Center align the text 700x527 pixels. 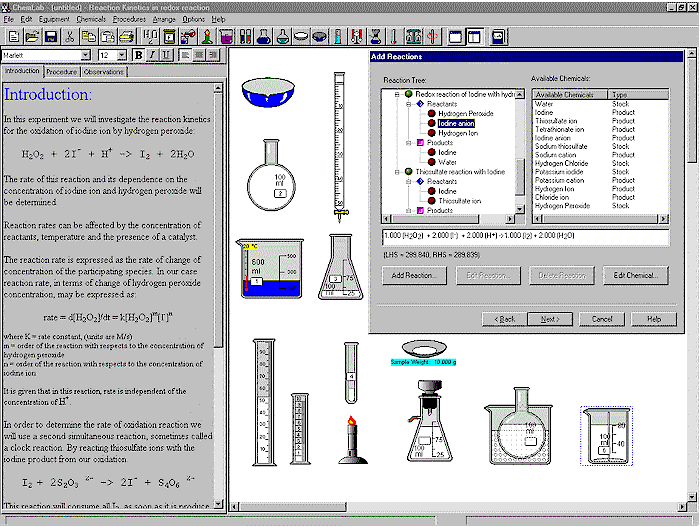pos(199,55)
